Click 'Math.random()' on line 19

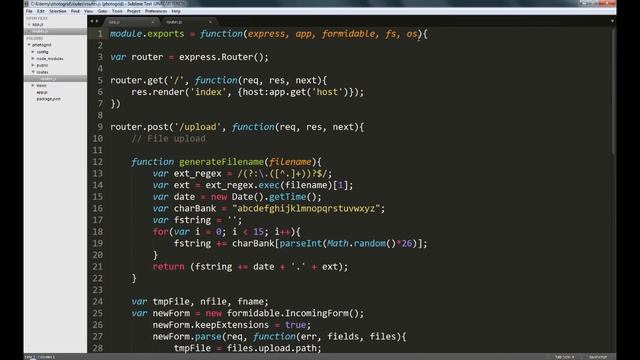[x=362, y=244]
